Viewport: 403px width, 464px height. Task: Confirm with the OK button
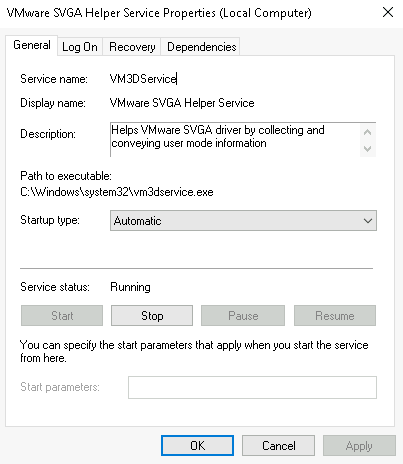197,446
